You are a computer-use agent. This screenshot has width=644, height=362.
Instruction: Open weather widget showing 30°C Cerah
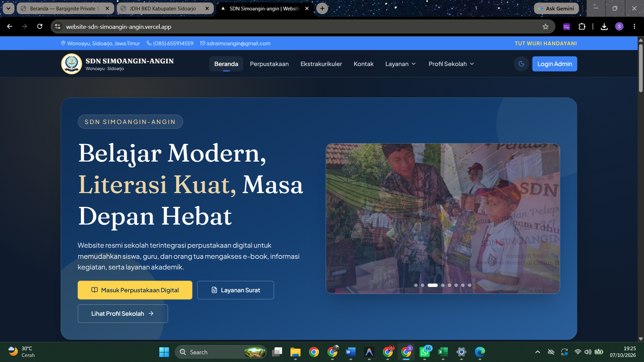click(21, 352)
